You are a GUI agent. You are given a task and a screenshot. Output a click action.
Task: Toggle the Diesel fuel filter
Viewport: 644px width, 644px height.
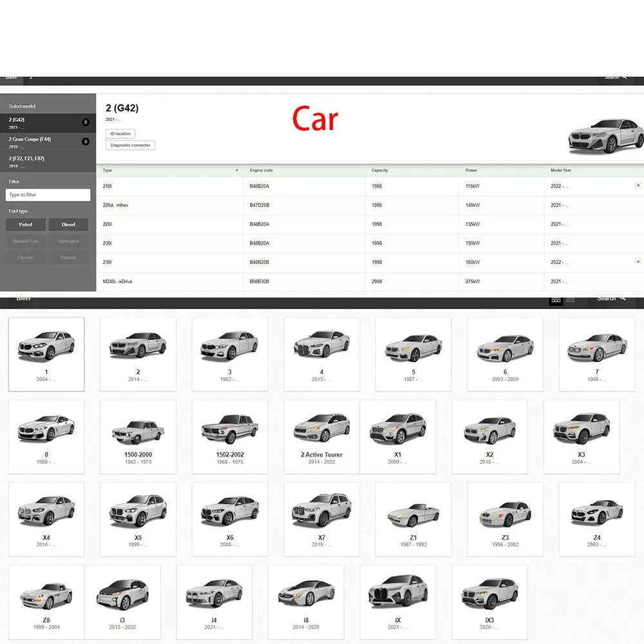68,225
